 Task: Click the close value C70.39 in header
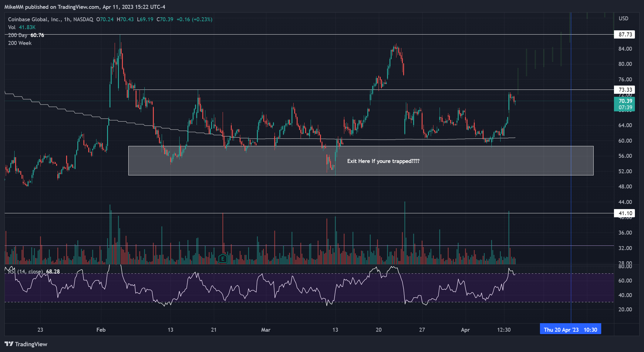point(165,19)
